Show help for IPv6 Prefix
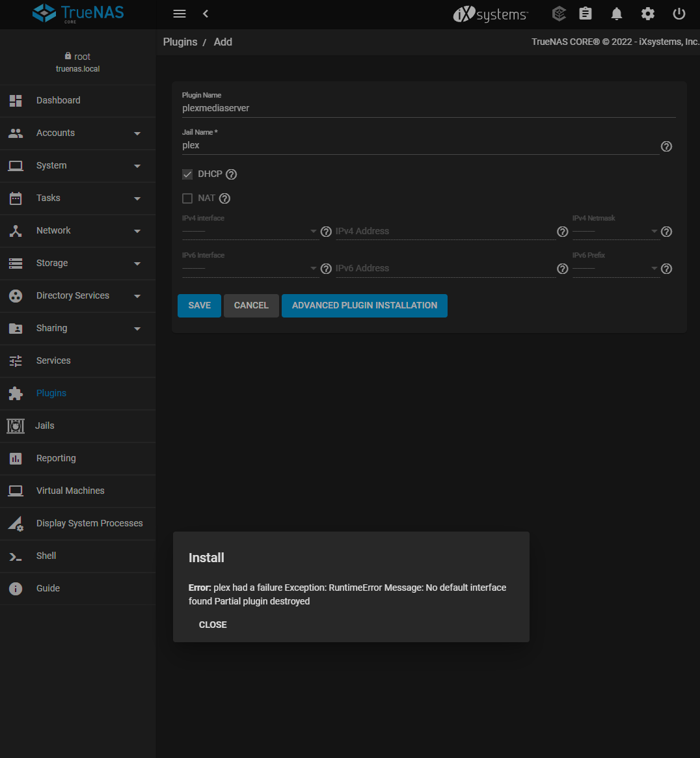This screenshot has width=700, height=758. point(666,269)
